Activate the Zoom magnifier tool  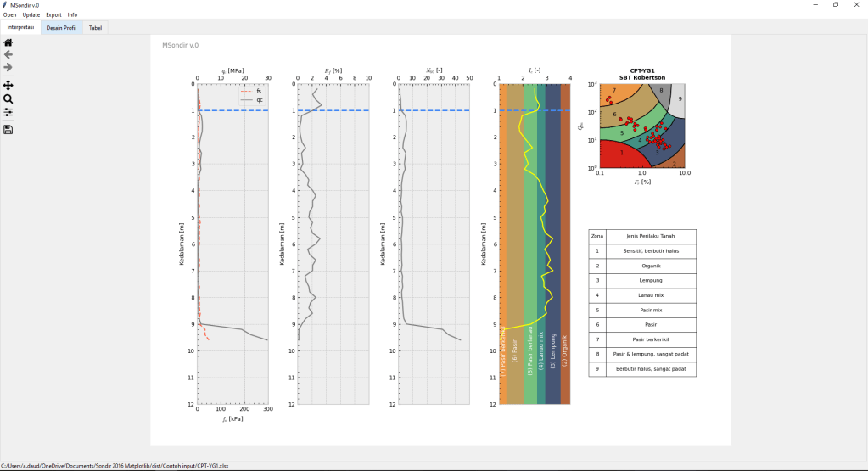(8, 99)
